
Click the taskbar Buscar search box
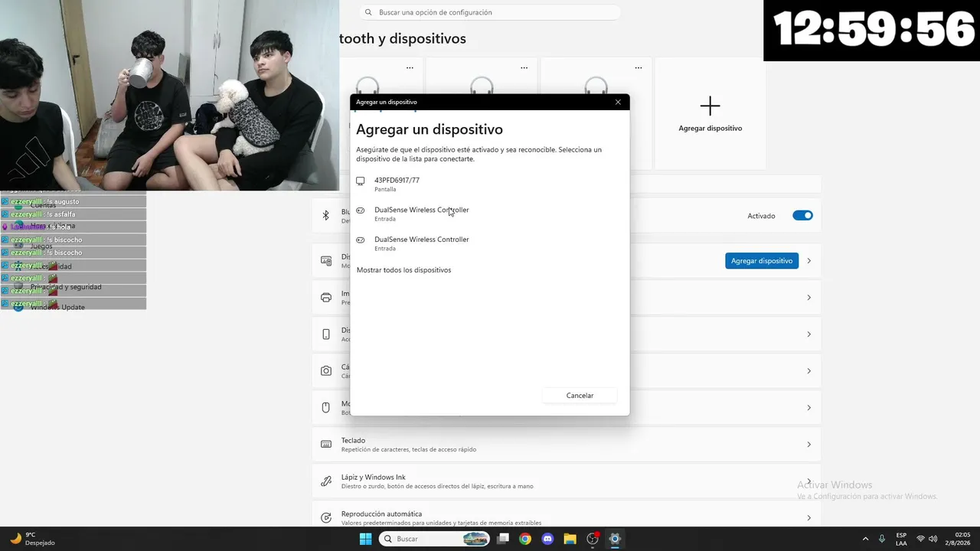coord(434,539)
